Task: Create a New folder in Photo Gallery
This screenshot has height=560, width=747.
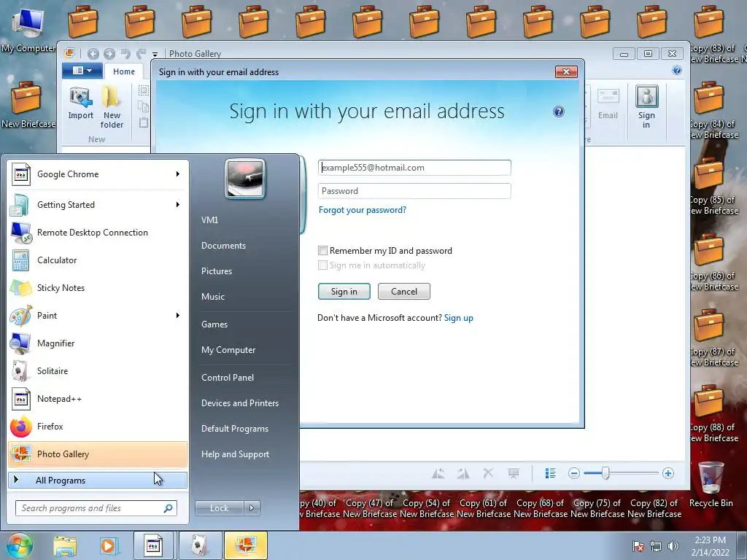Action: [112, 108]
